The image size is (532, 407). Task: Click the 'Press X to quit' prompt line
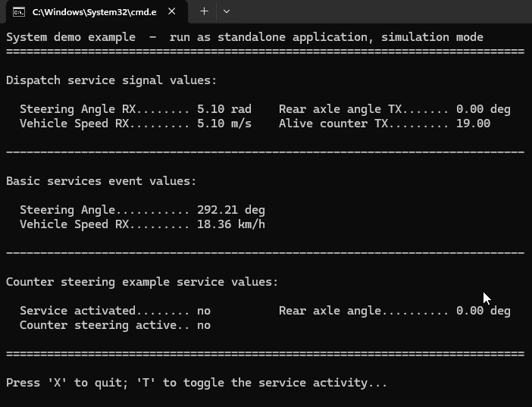point(196,383)
